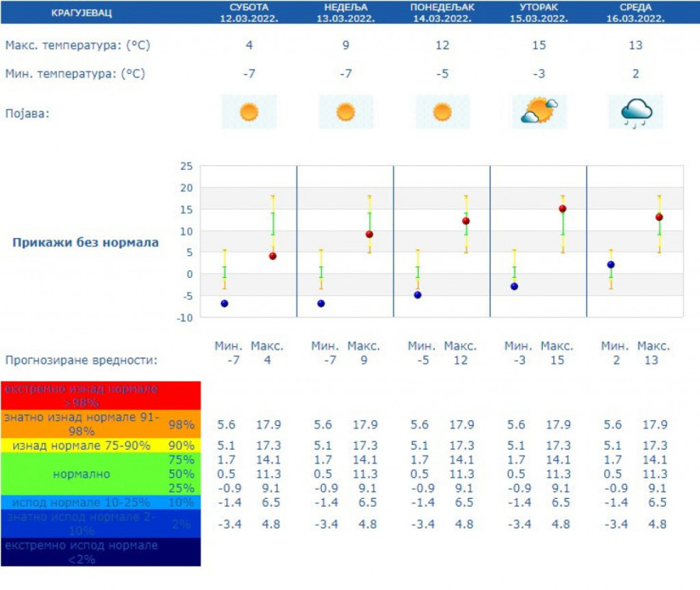Click the light blue 10-25% below normal swatch
This screenshot has height=590, width=700.
point(100,503)
